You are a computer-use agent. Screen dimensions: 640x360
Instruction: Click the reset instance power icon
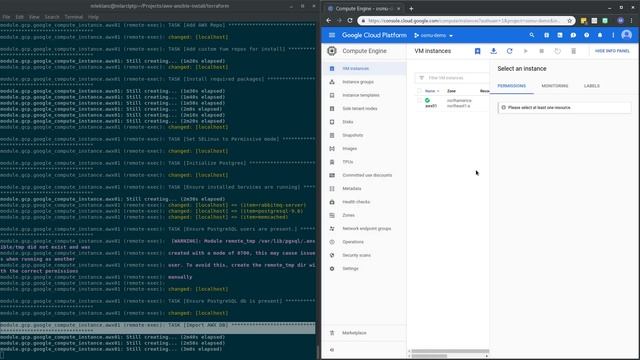(x=558, y=51)
